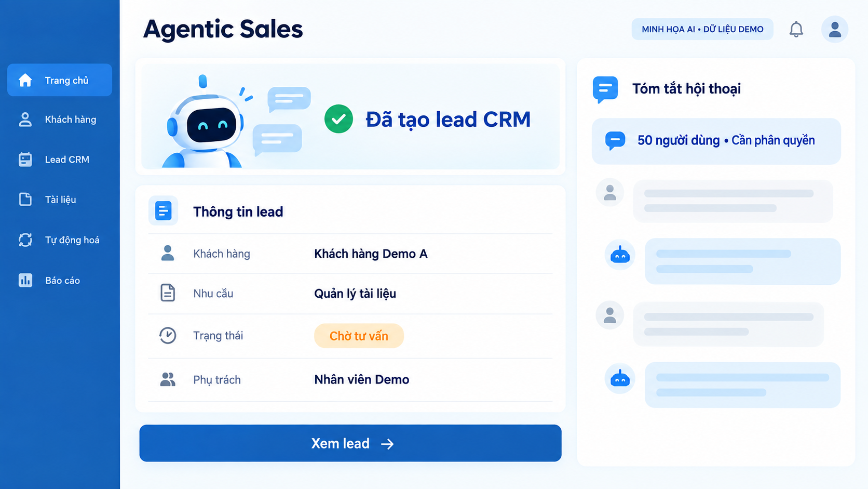Click the Quản lý tài liệu value
868x489 pixels.
pos(355,294)
